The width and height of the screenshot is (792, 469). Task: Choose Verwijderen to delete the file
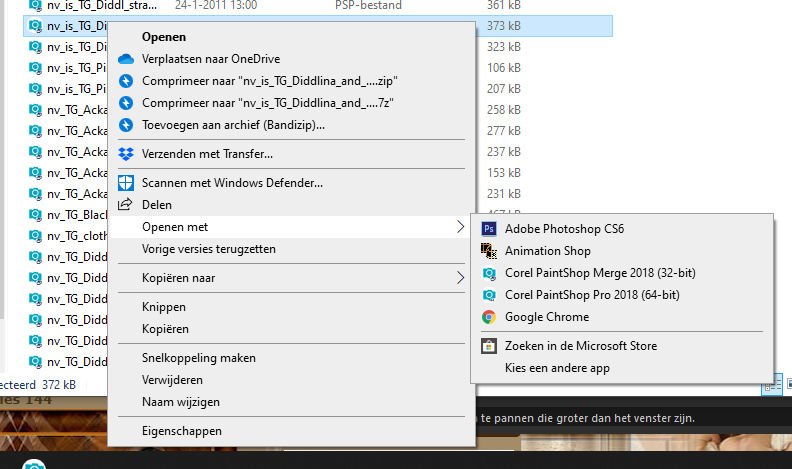(172, 380)
